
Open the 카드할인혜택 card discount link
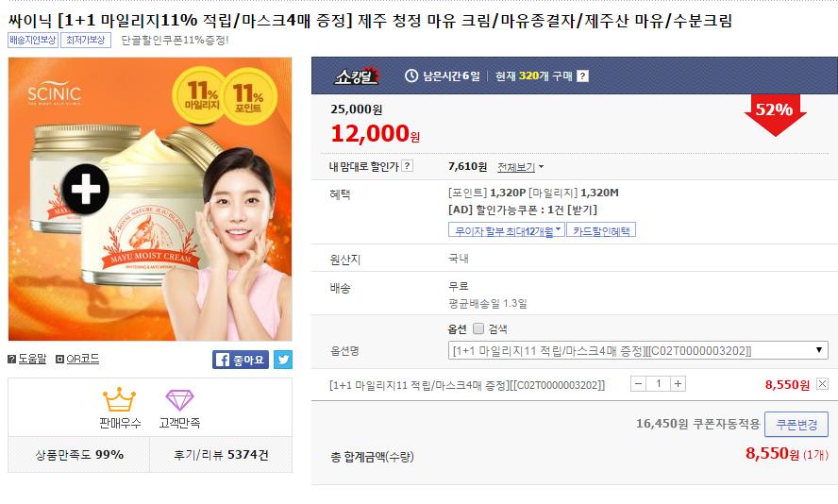pos(601,230)
